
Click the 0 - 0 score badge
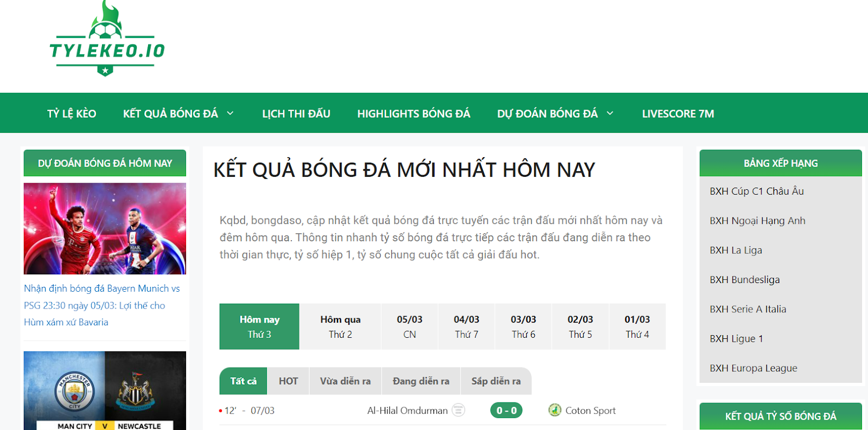(x=506, y=410)
